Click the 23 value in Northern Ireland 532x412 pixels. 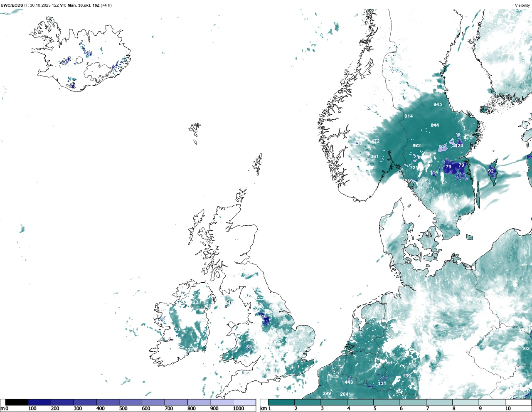click(195, 302)
